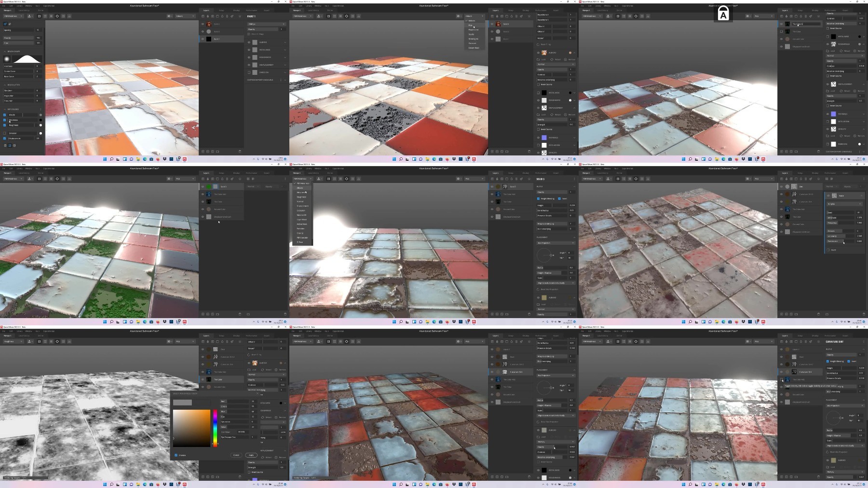Open the Normal blend mode dropdown in the color picker window
This screenshot has width=868, height=488.
pyautogui.click(x=267, y=375)
